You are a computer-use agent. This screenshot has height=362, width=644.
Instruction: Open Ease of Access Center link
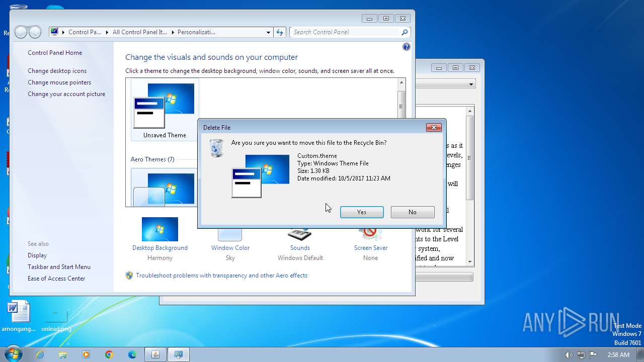coord(56,279)
